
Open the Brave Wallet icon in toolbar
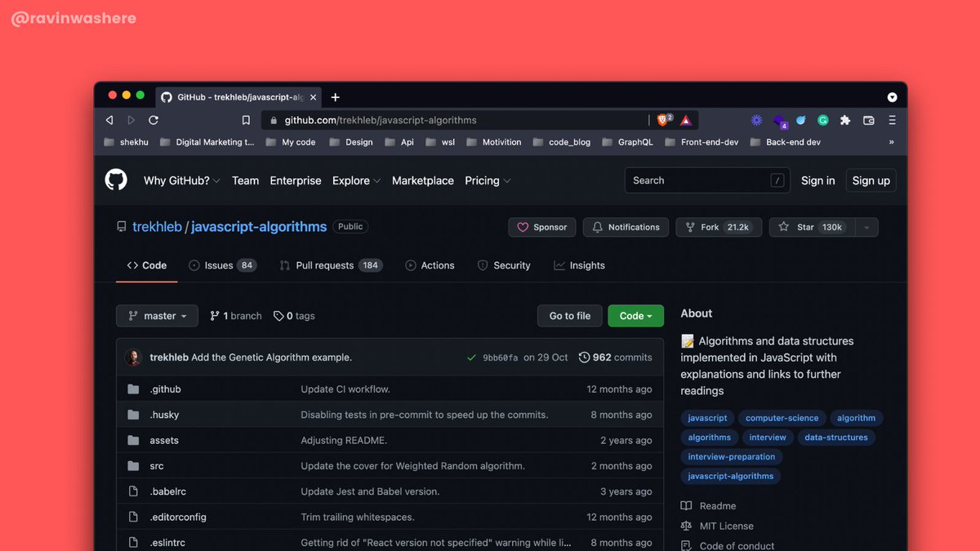coord(869,120)
